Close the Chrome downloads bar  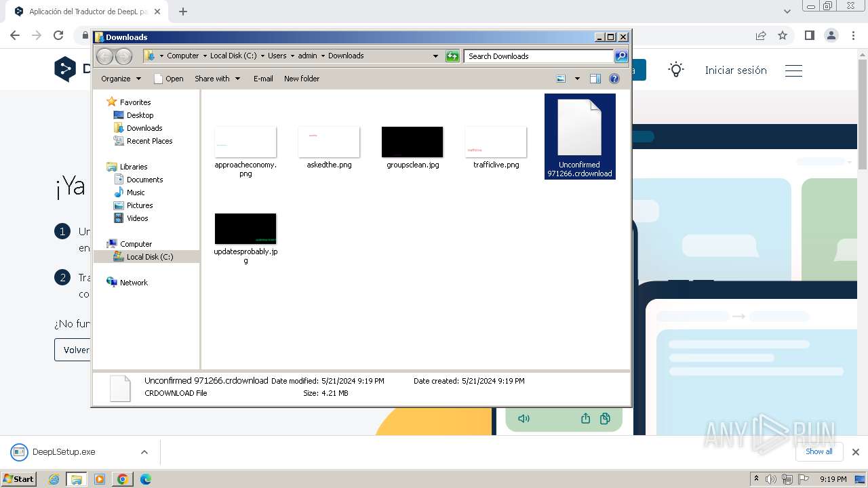[856, 452]
